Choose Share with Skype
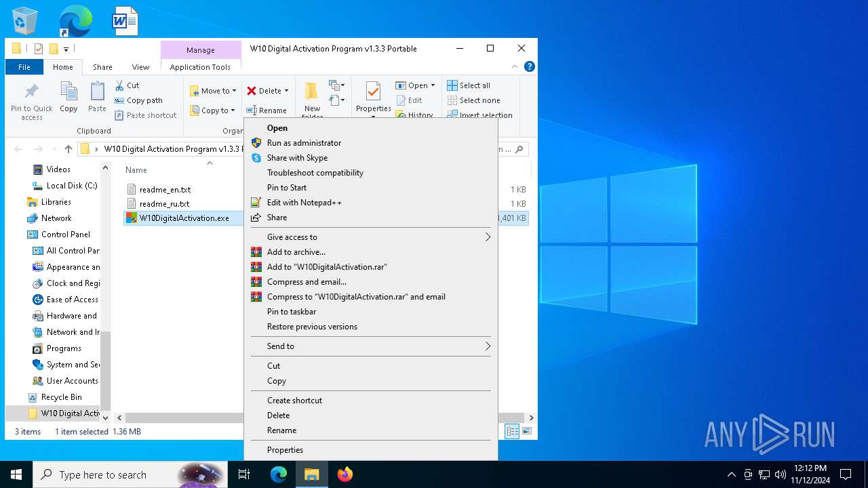868x488 pixels. tap(370, 158)
